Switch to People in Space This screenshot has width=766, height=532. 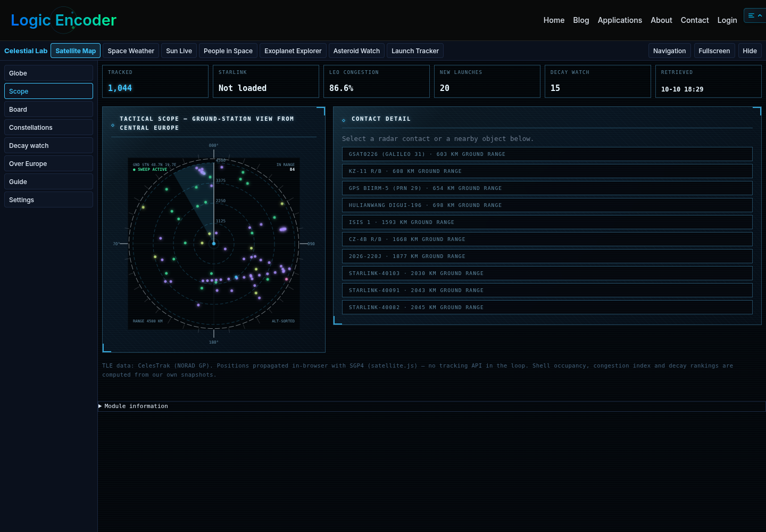click(228, 51)
